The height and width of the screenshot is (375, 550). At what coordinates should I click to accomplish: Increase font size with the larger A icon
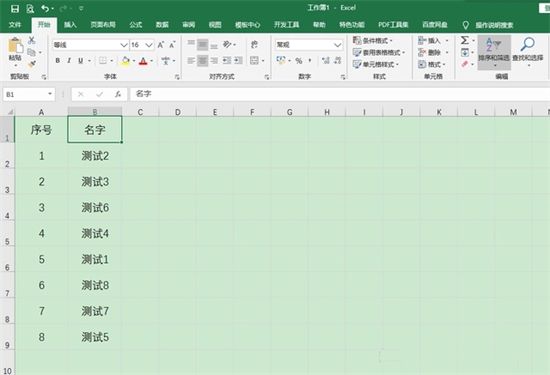coord(161,45)
